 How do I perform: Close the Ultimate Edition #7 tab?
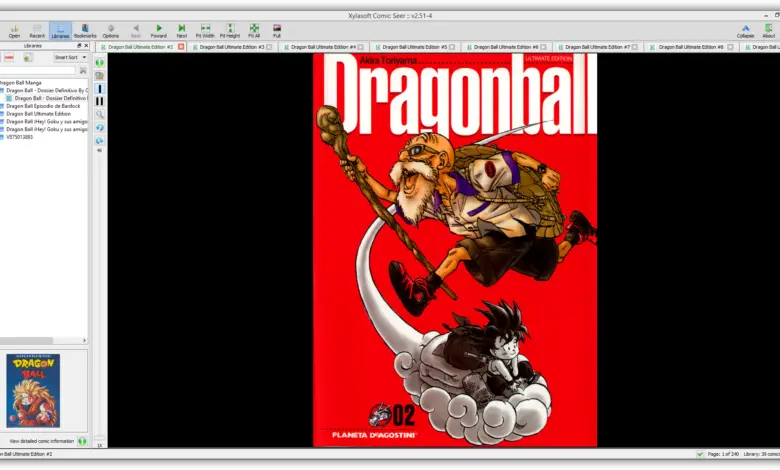pyautogui.click(x=635, y=47)
